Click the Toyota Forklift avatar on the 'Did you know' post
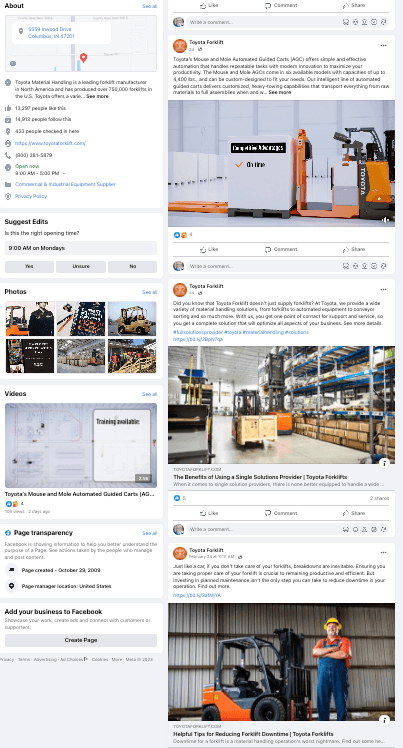Screen dimensions: 403x748 point(180,290)
